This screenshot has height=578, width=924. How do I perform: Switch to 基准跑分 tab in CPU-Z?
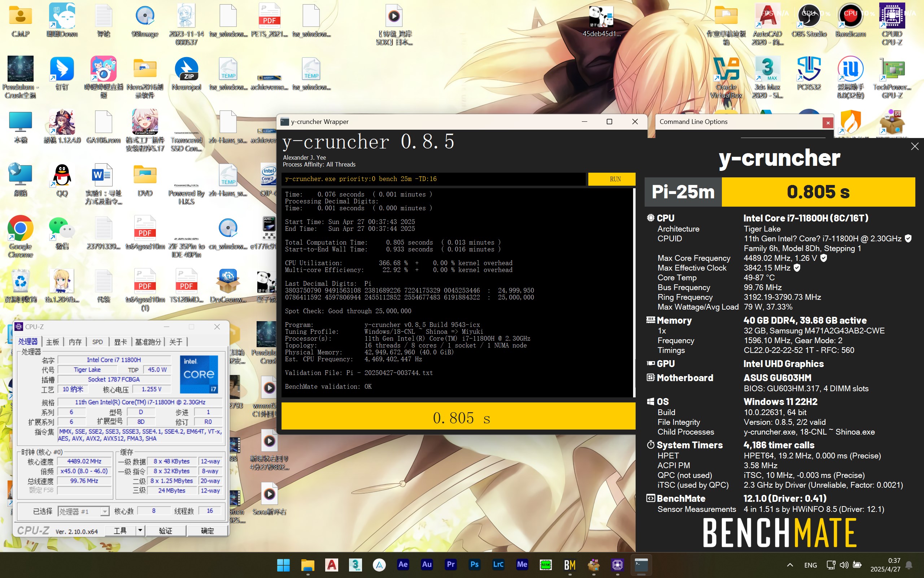[x=148, y=342]
